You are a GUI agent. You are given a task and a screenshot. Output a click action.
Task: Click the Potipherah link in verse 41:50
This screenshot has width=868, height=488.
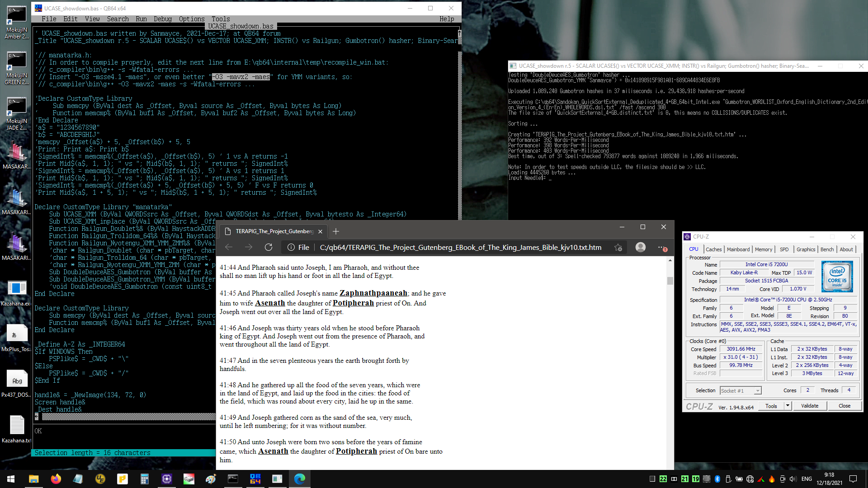point(356,451)
